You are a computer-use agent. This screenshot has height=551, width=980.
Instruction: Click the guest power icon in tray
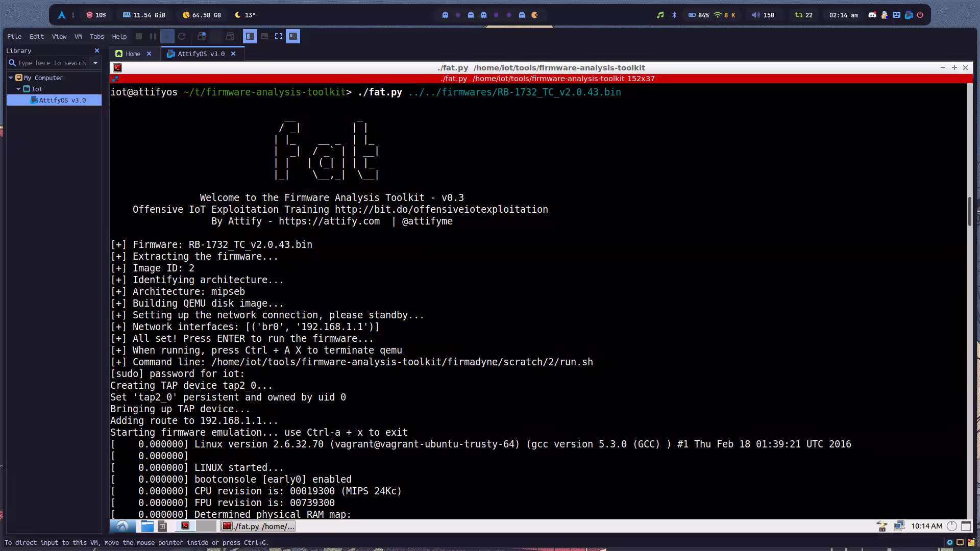pyautogui.click(x=952, y=526)
